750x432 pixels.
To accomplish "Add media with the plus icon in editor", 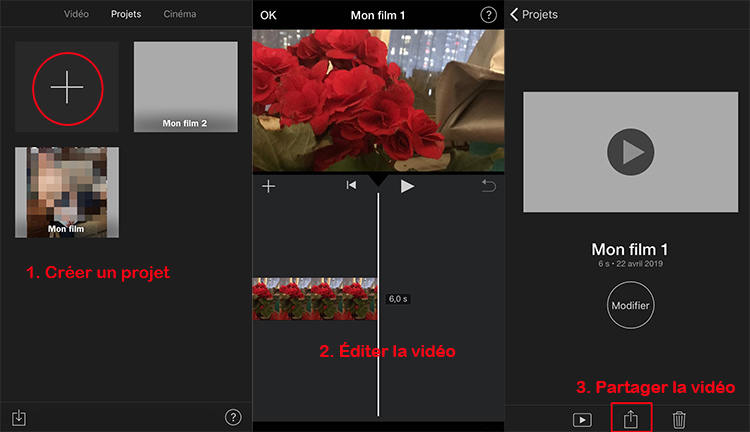I will coord(269,186).
